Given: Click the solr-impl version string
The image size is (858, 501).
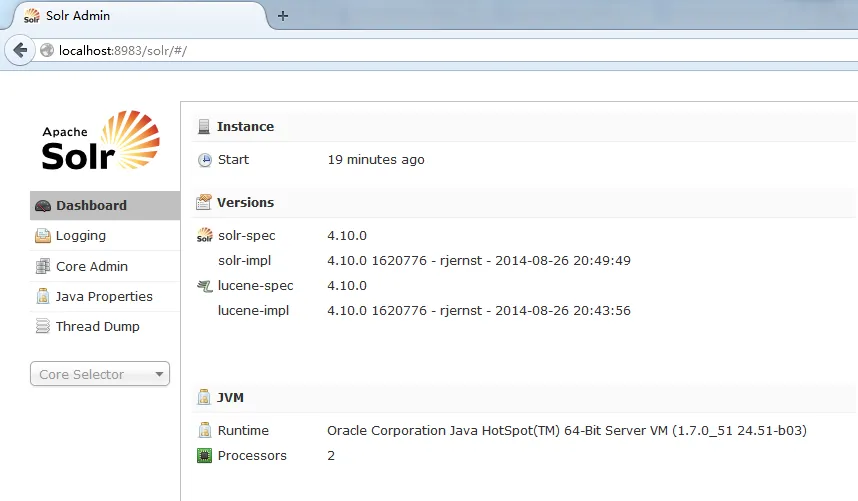Looking at the screenshot, I should click(479, 261).
